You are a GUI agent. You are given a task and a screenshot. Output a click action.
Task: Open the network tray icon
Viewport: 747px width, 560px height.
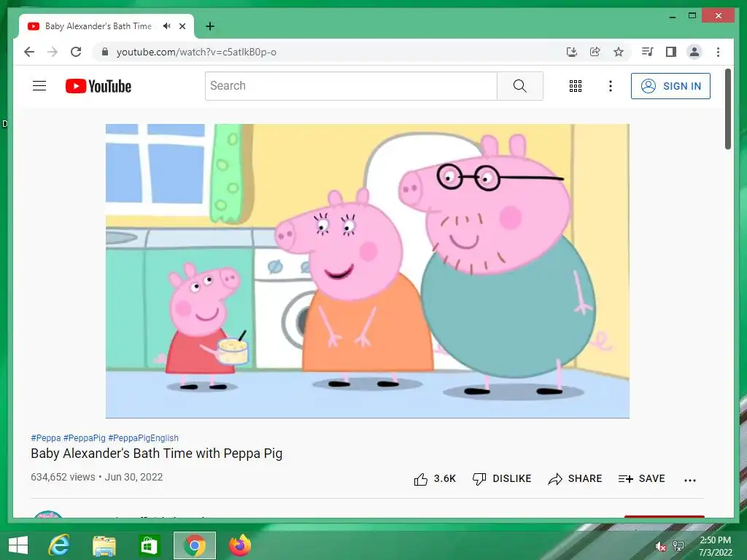coord(678,546)
